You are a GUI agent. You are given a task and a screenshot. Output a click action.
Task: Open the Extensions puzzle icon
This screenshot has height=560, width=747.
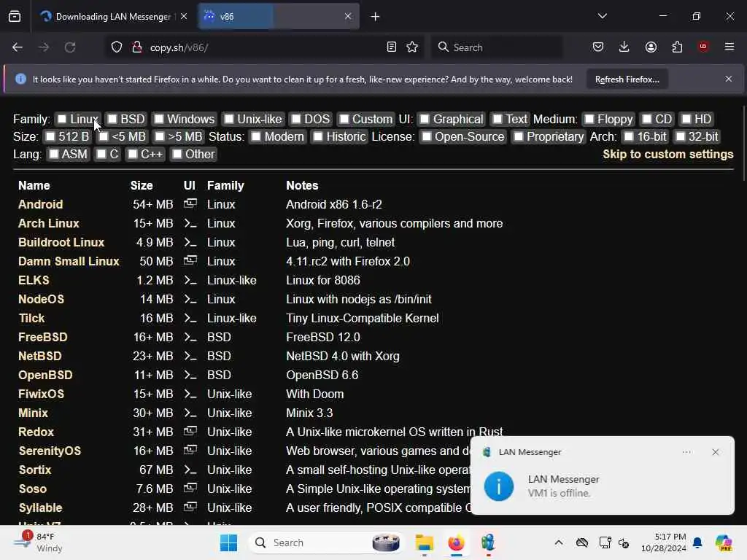677,47
